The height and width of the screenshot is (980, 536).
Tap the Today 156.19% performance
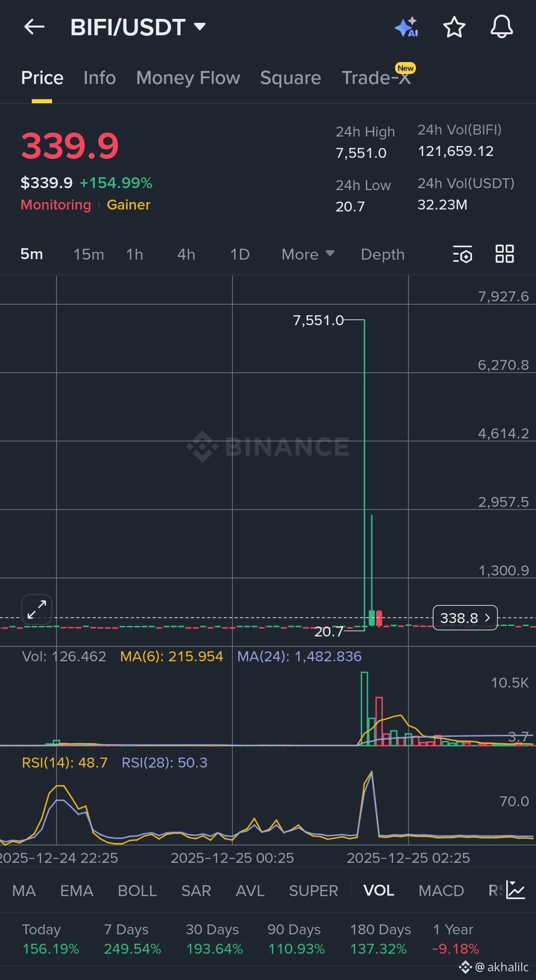pyautogui.click(x=51, y=939)
